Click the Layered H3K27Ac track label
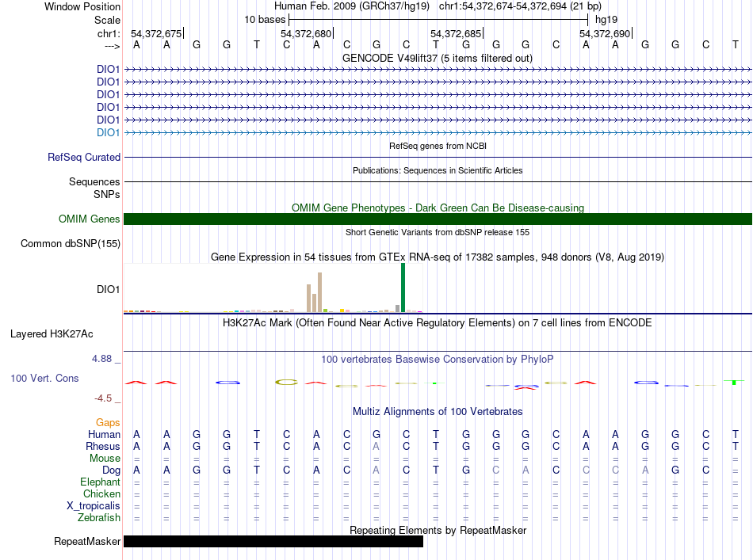753x560 pixels. (x=52, y=334)
